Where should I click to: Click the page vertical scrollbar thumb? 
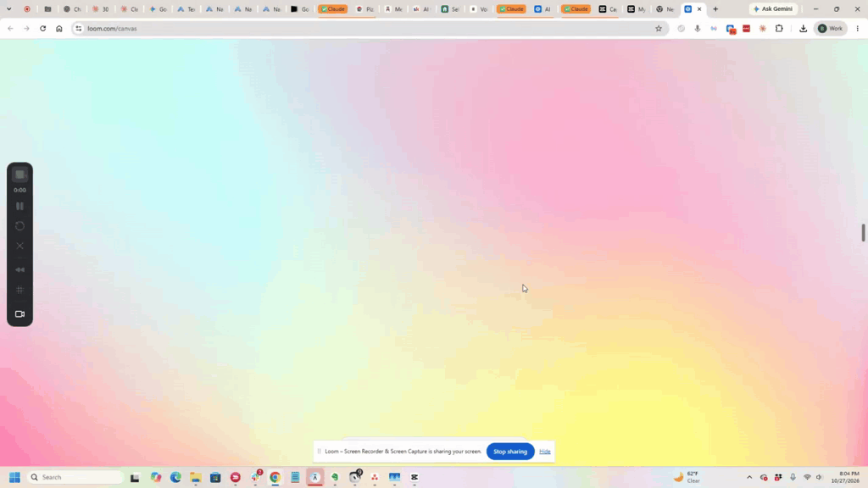pyautogui.click(x=863, y=232)
